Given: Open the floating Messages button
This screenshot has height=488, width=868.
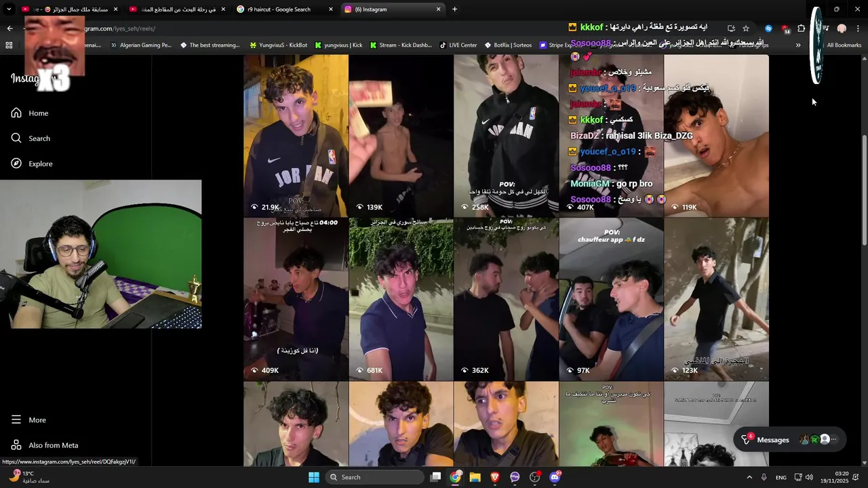Looking at the screenshot, I should coord(791,440).
